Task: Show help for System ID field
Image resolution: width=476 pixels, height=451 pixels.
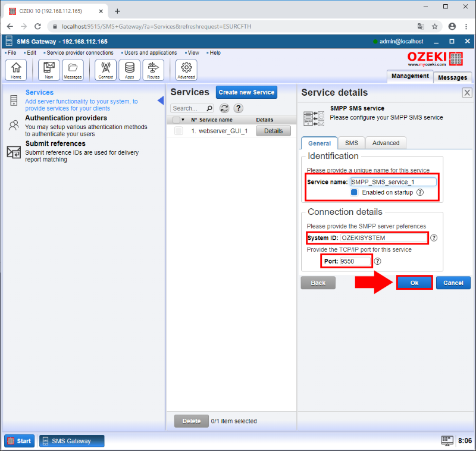Action: pos(434,238)
